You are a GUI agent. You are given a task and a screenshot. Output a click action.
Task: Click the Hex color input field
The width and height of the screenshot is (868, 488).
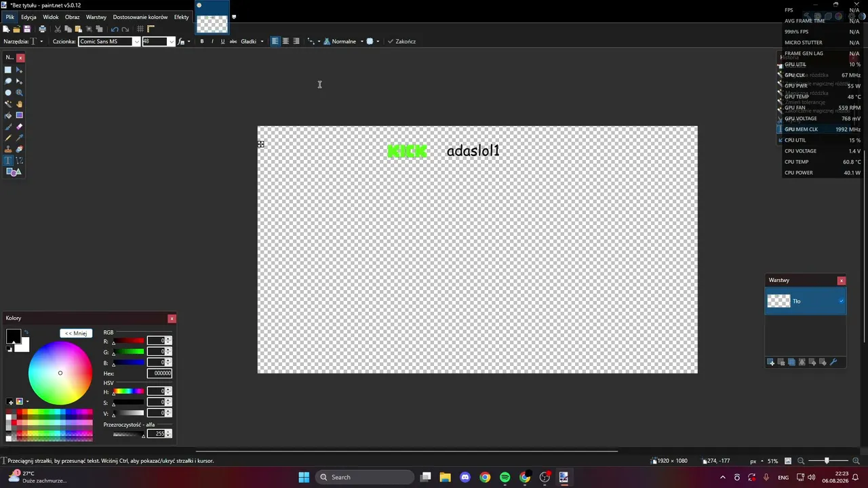(x=159, y=373)
